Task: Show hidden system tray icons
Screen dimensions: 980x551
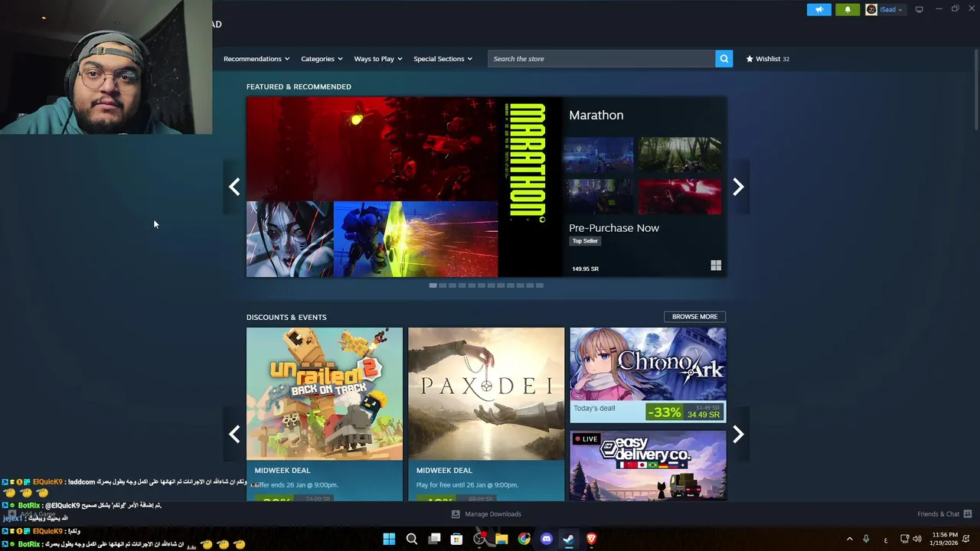Action: (x=849, y=539)
